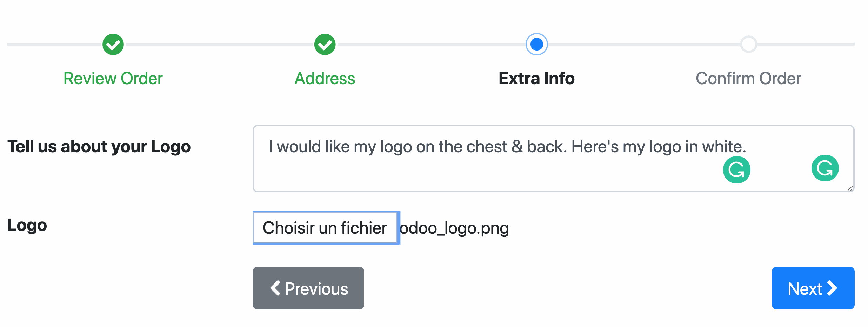Click progress line between Address and Extra Info
The height and width of the screenshot is (327, 868).
pyautogui.click(x=431, y=45)
